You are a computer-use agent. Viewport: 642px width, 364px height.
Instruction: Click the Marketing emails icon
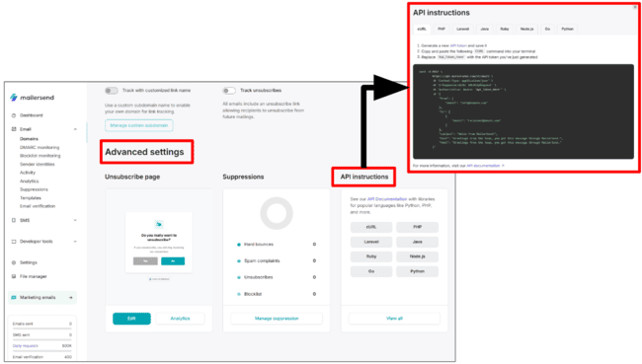click(x=14, y=297)
